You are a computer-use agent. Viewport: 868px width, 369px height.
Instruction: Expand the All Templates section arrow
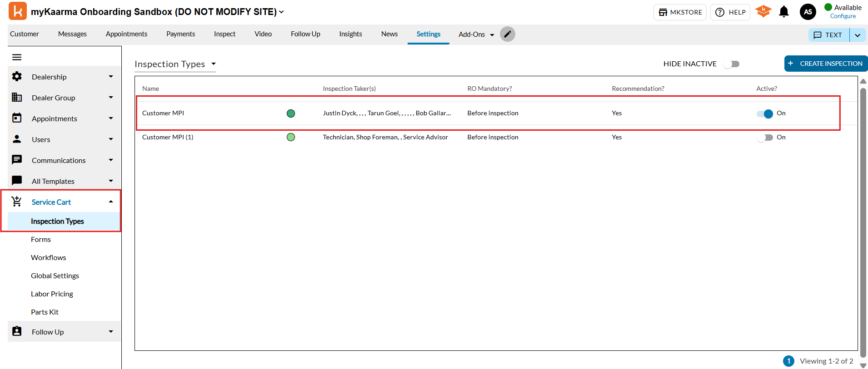[x=111, y=181]
